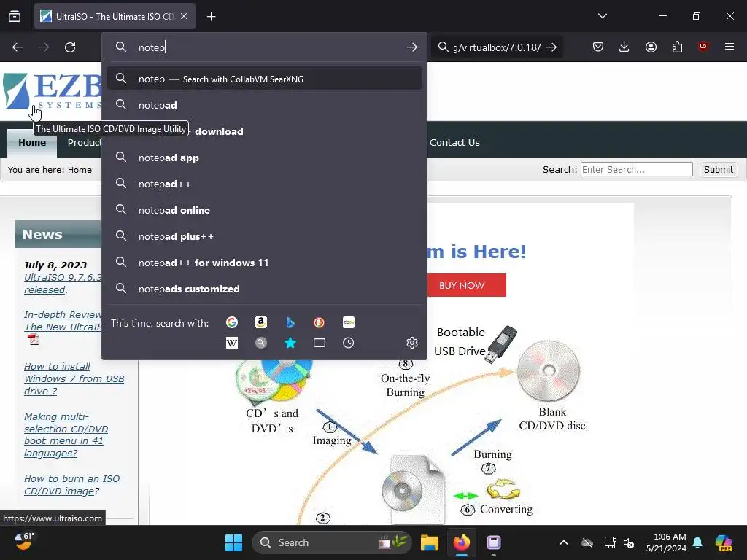Open the Firefox View tab manager icon
The image size is (747, 560).
point(15,16)
